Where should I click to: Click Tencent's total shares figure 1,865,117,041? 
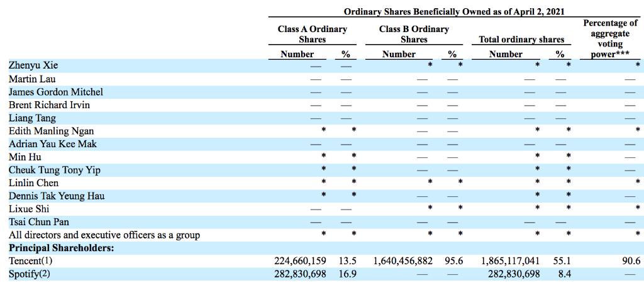(x=510, y=260)
